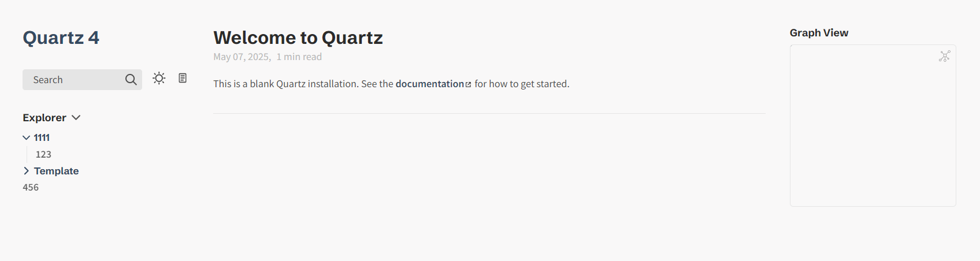Open the 456 note in Explorer
The height and width of the screenshot is (261, 980).
click(31, 187)
